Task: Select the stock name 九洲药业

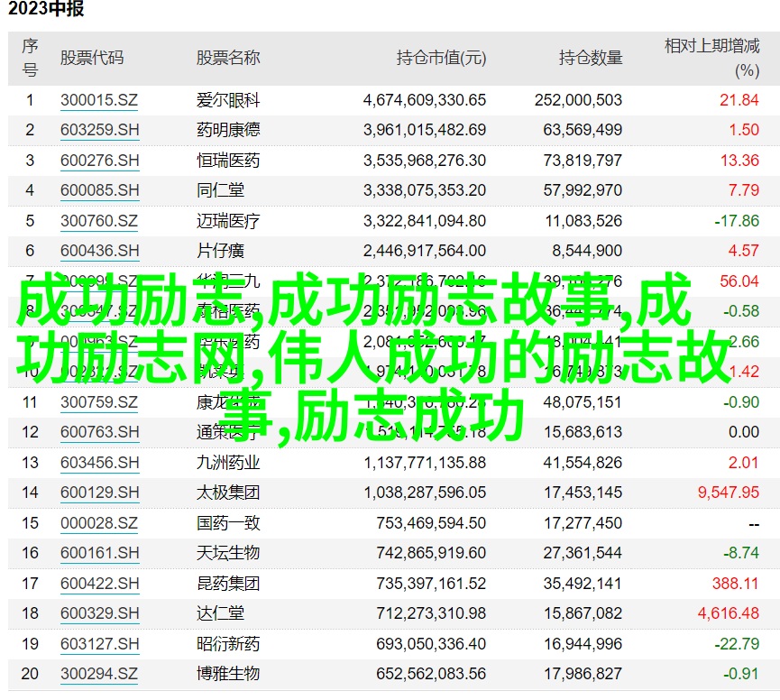Action: click(228, 463)
